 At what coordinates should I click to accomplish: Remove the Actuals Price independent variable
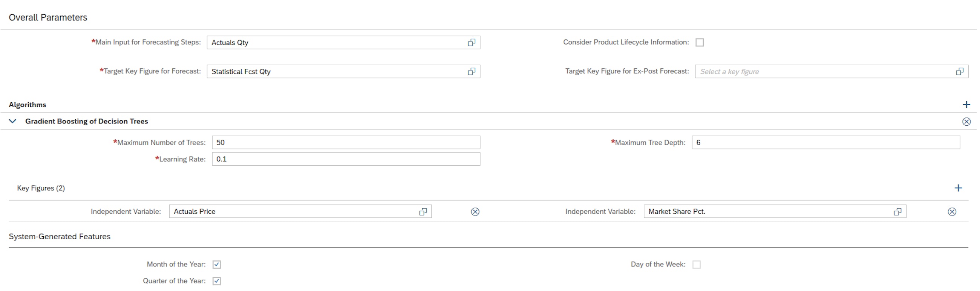click(x=475, y=212)
